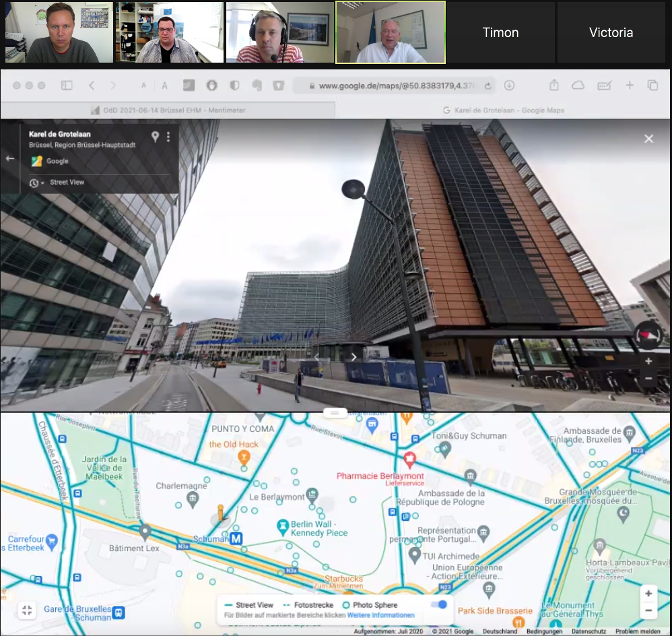Screen dimensions: 672x636
Task: Open the Weitere Informationen link
Action: coord(380,615)
